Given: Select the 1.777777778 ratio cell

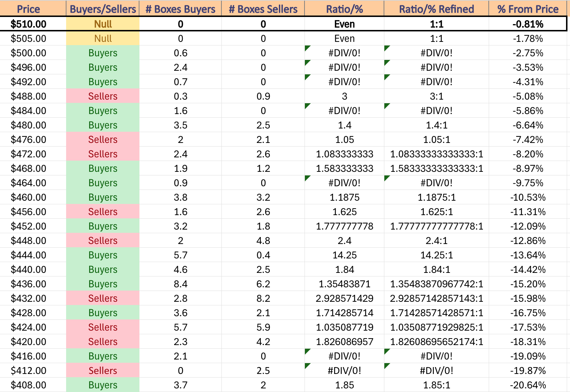Looking at the screenshot, I should click(344, 226).
